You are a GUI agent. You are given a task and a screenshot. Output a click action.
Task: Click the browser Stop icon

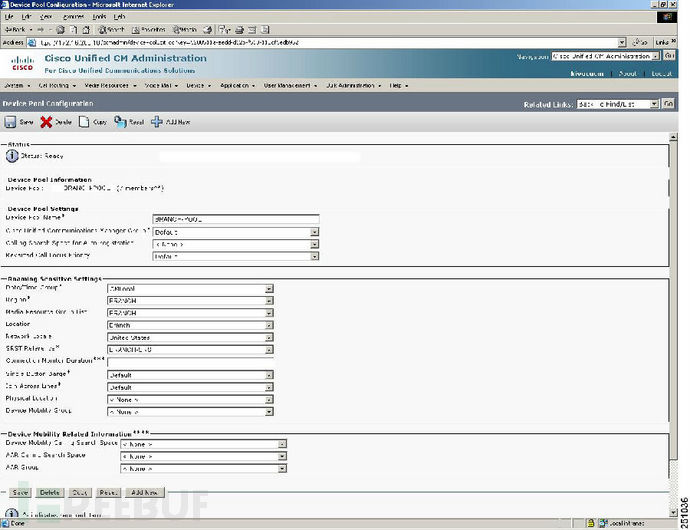pyautogui.click(x=60, y=30)
